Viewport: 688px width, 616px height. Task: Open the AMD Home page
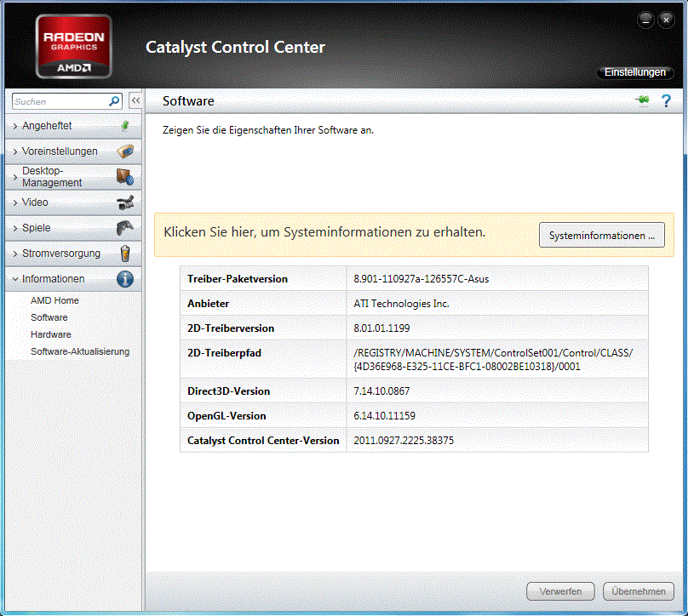pyautogui.click(x=54, y=300)
